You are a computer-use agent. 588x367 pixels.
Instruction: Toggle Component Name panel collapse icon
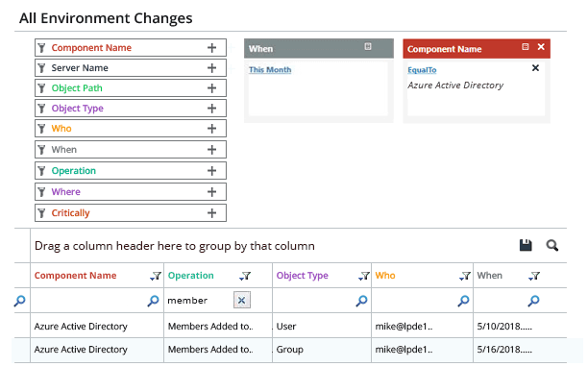pos(526,47)
